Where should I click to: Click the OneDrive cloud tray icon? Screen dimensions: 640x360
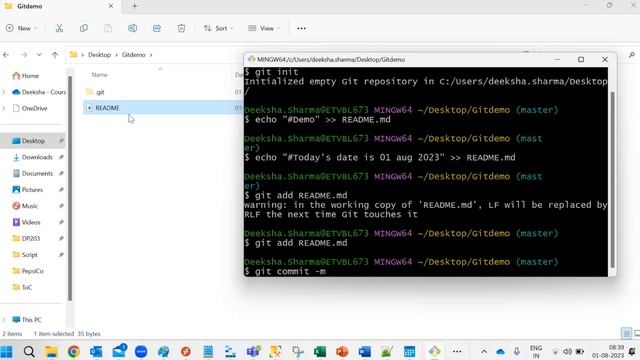500,351
